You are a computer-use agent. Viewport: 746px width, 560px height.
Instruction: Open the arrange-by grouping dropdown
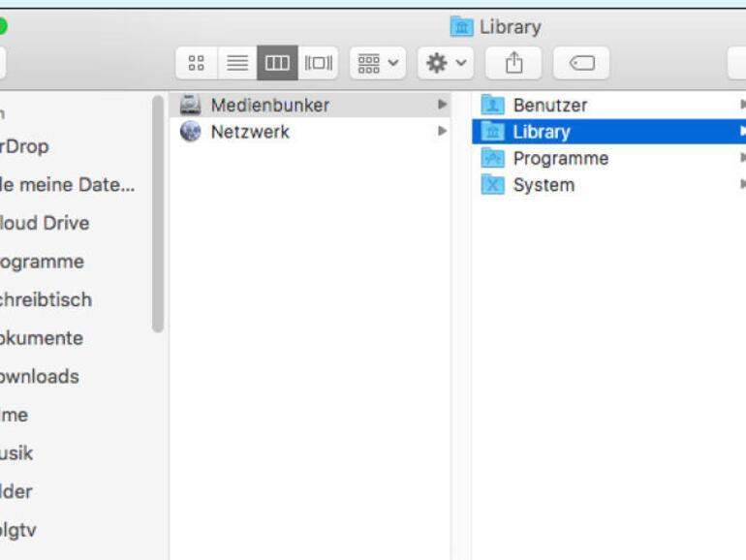(x=378, y=63)
